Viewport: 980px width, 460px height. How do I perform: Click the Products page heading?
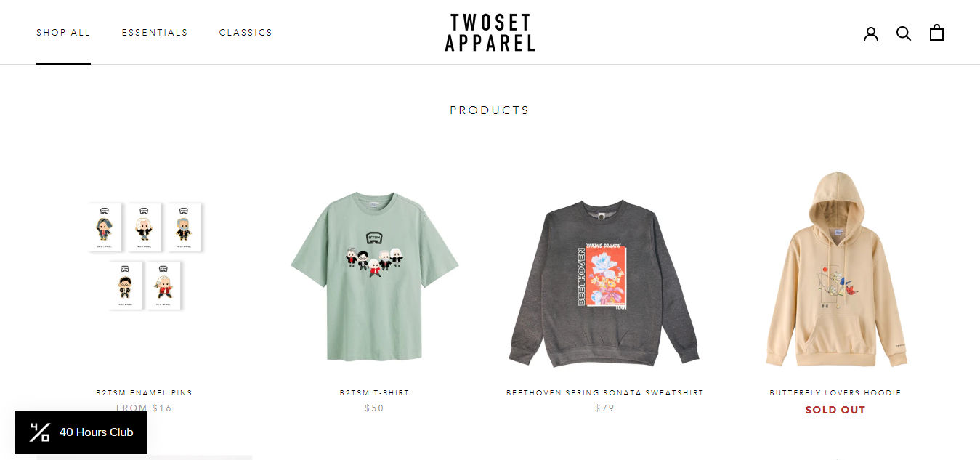click(490, 110)
